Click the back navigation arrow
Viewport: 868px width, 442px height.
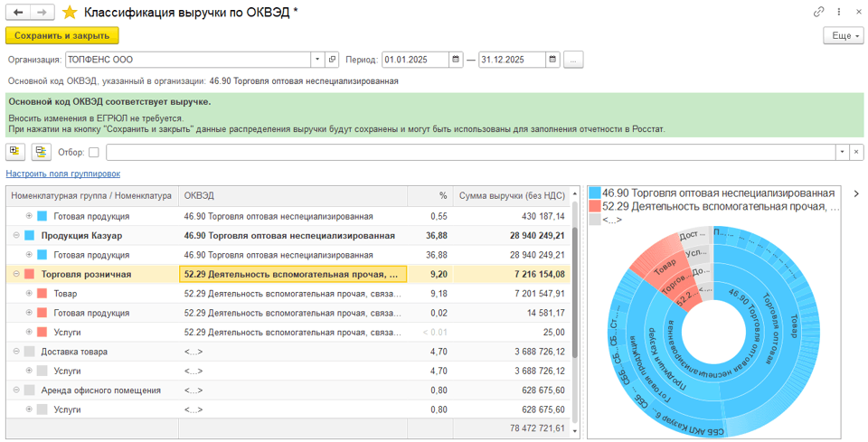pos(18,13)
